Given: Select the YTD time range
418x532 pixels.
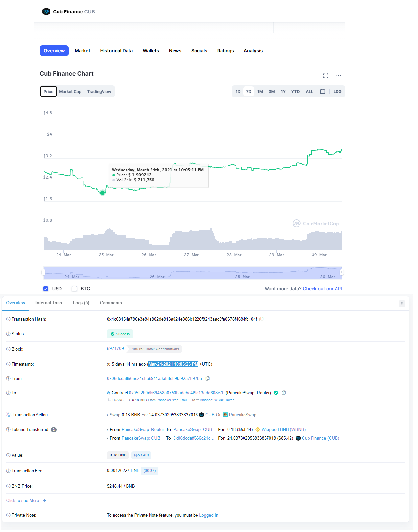Looking at the screenshot, I should [295, 91].
